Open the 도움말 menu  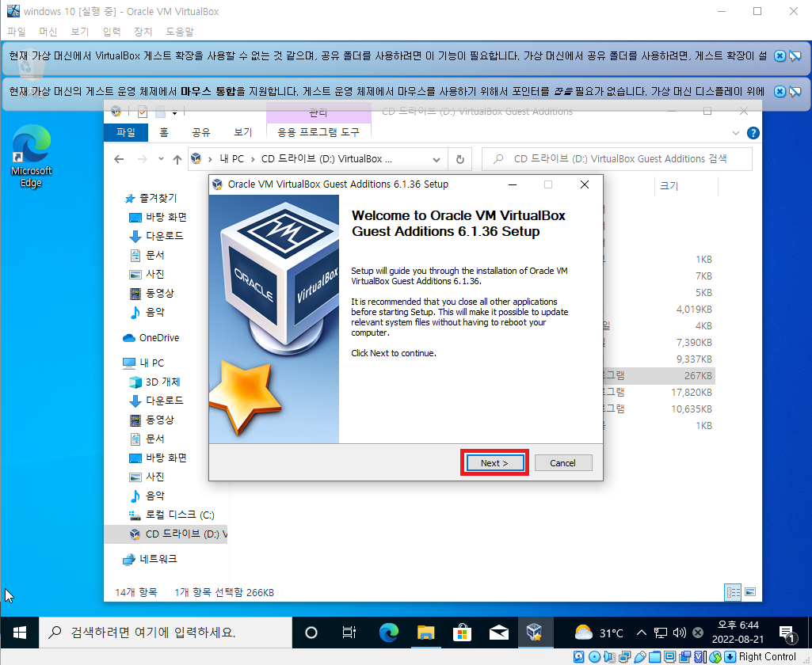click(179, 32)
